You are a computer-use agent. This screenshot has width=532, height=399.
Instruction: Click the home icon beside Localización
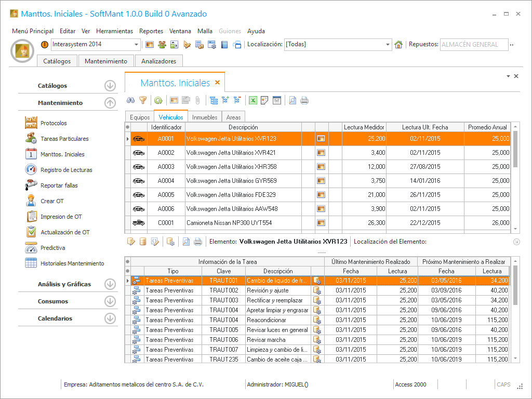pyautogui.click(x=398, y=45)
